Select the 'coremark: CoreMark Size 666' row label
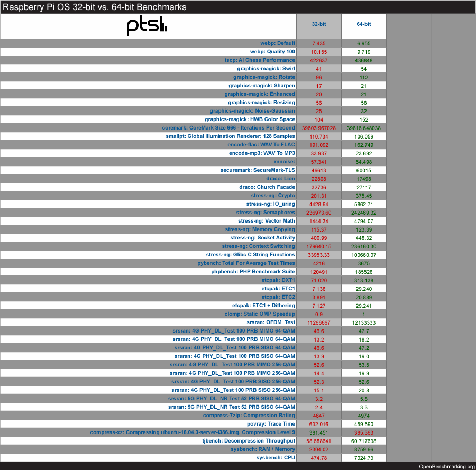This screenshot has width=476, height=470. pos(228,128)
